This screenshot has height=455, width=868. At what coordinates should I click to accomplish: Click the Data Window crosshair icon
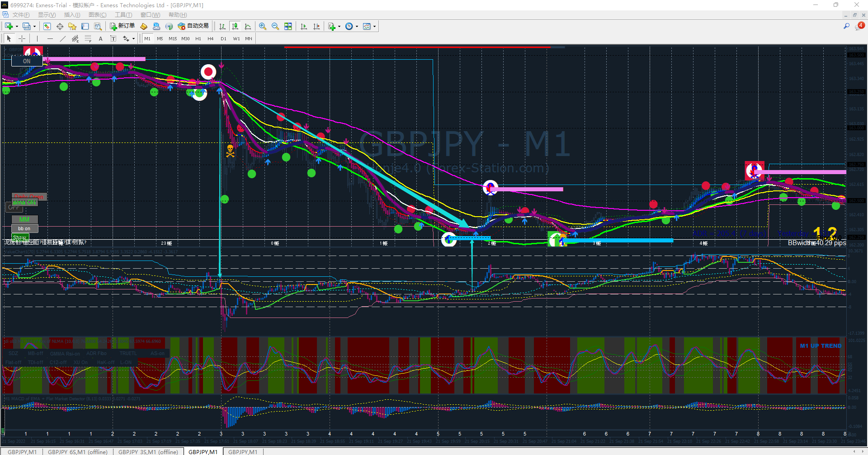point(60,26)
